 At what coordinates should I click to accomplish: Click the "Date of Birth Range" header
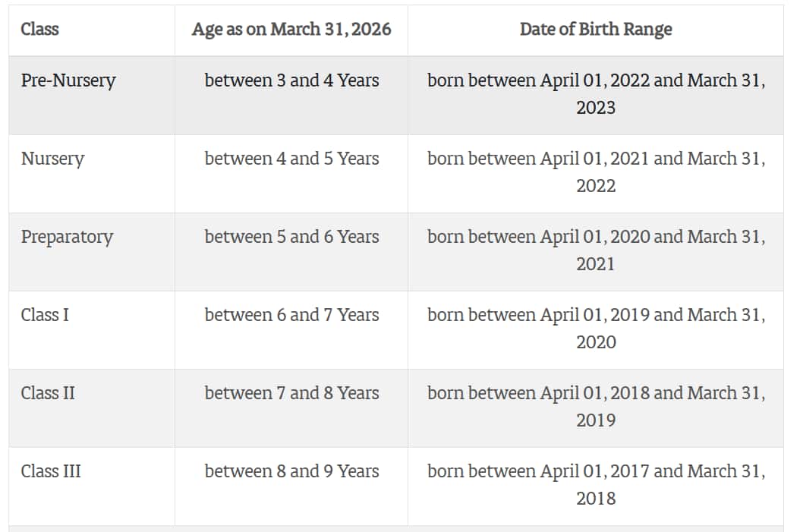pos(596,30)
